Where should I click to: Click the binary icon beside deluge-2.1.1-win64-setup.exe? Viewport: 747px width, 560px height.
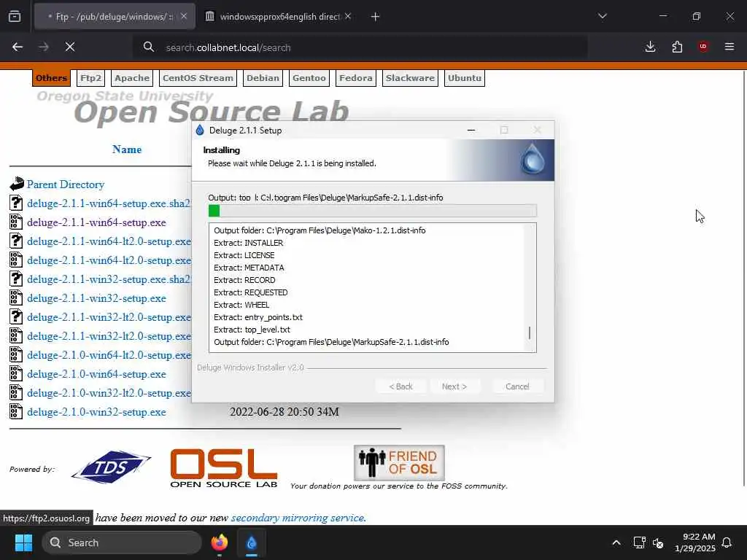click(x=16, y=222)
